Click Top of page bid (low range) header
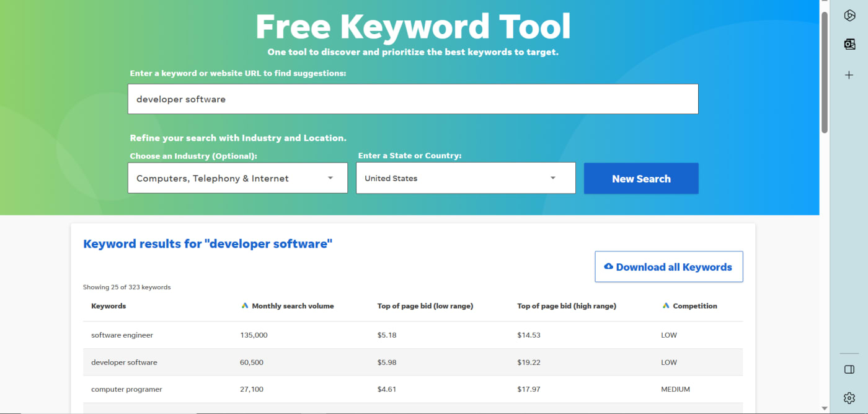This screenshot has width=868, height=414. pyautogui.click(x=425, y=306)
